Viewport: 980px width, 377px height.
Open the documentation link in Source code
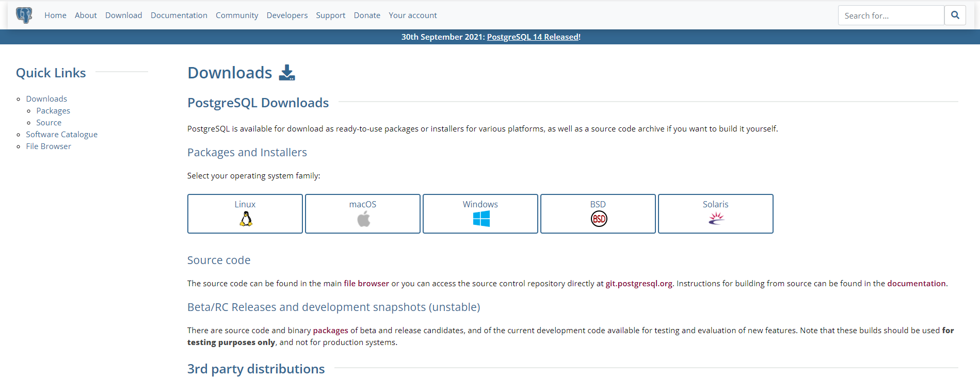(917, 283)
